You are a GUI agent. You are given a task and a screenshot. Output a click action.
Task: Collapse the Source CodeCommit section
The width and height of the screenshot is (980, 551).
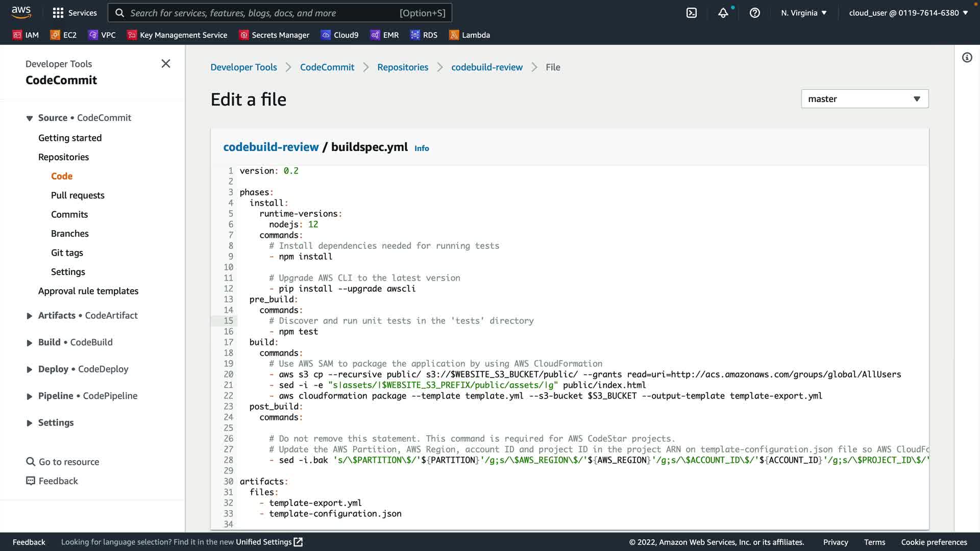coord(30,118)
